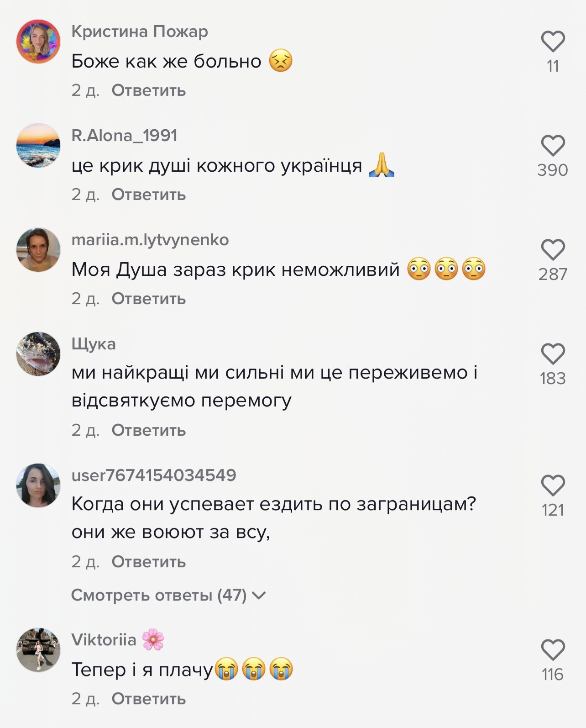Image resolution: width=586 pixels, height=728 pixels.
Task: Open Щука's fish avatar
Action: click(x=38, y=354)
